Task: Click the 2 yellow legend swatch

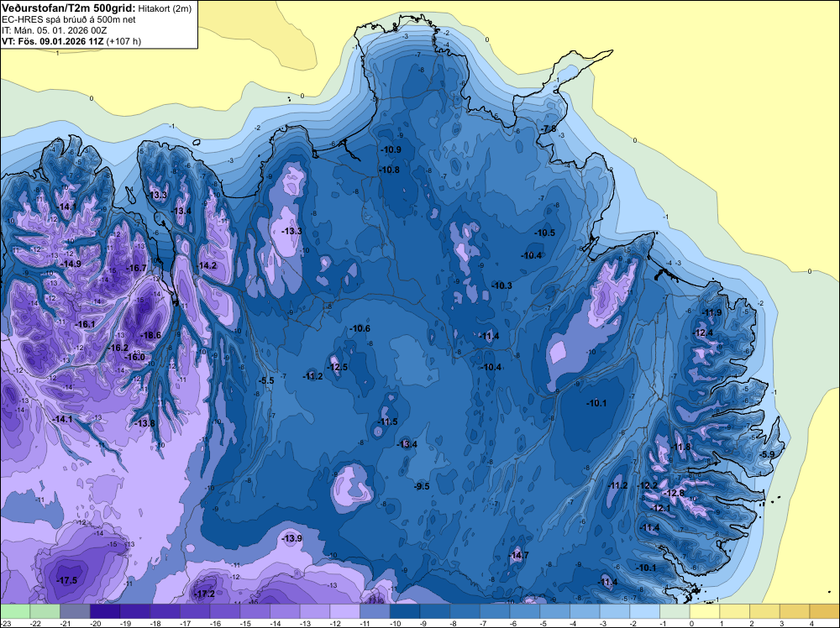Action: tap(765, 611)
